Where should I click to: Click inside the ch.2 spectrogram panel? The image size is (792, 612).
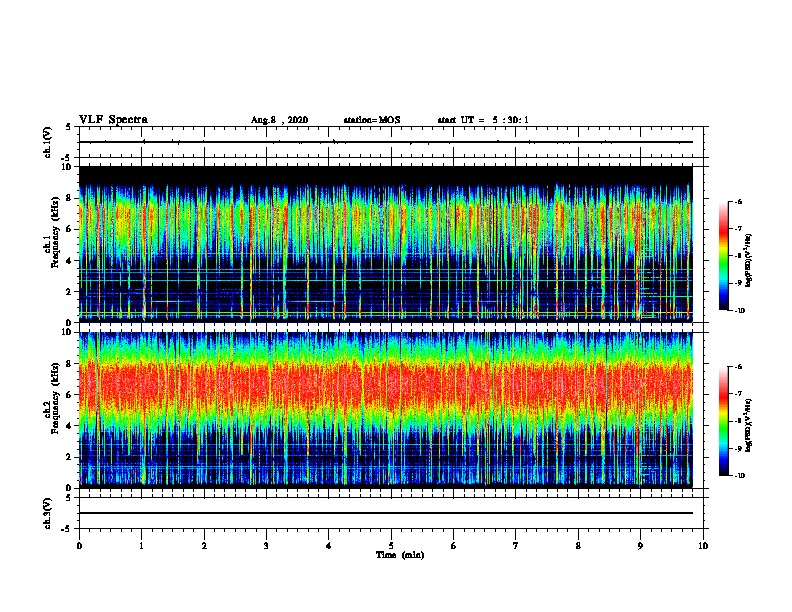[386, 410]
